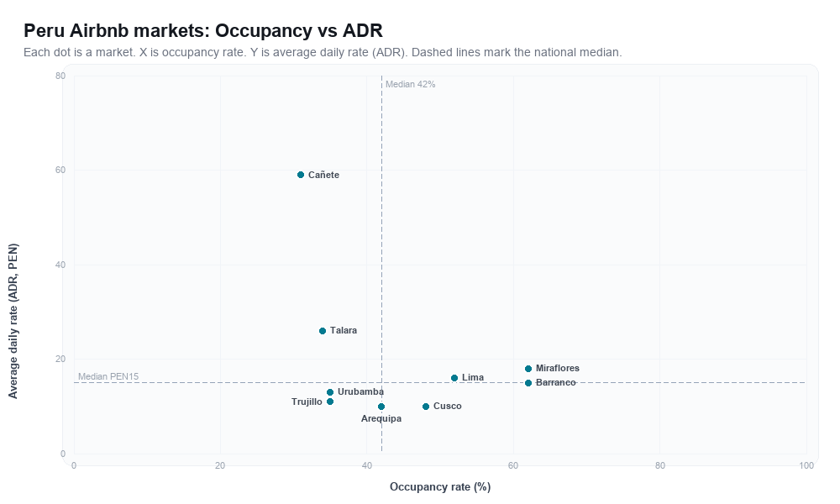840x504 pixels.
Task: Click the chart title 'Peru Airbnb markets'
Action: coord(203,30)
